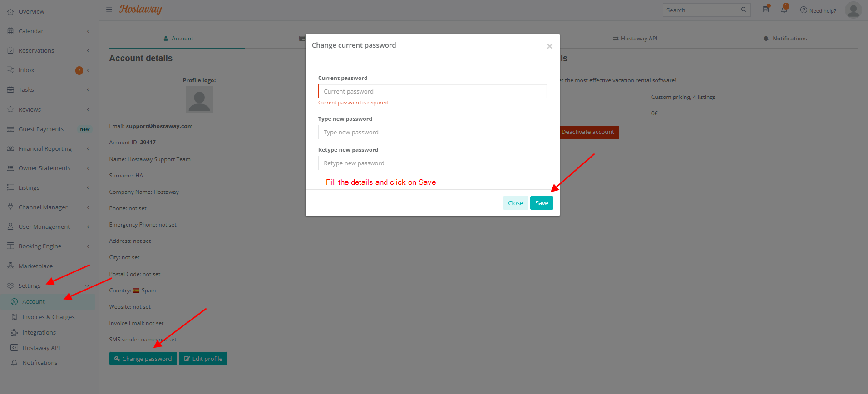Expand the Reviews menu chevron

(88, 109)
